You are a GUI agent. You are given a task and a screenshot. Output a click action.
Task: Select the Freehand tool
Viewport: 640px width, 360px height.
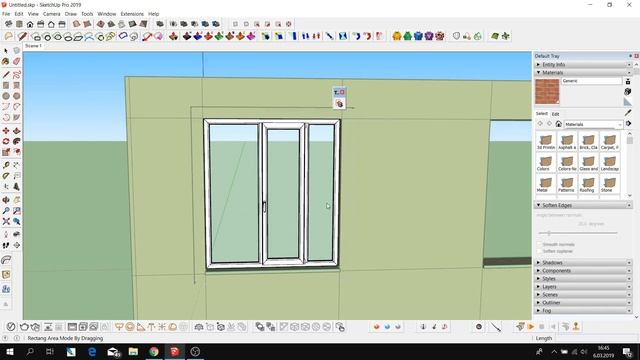16,75
